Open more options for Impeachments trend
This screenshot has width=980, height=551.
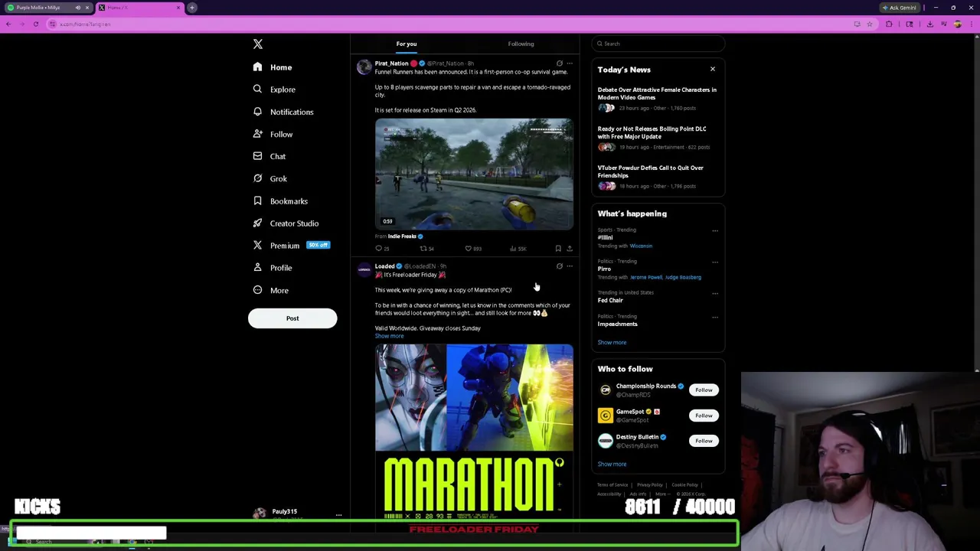(715, 317)
